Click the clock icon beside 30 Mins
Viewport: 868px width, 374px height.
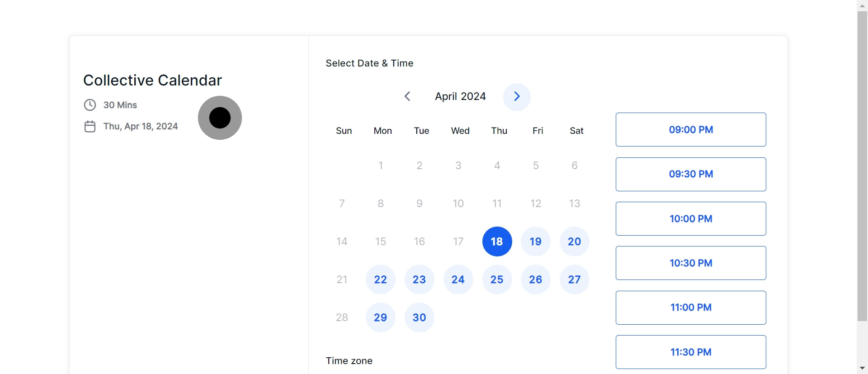[x=90, y=105]
